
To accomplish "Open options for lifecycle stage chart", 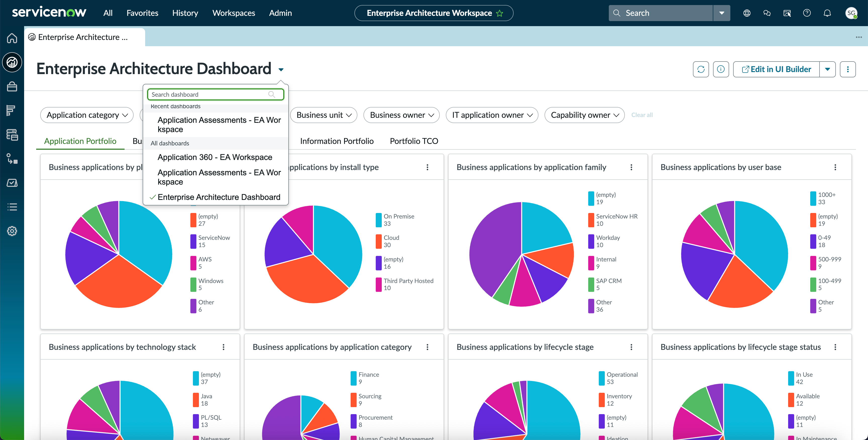I will (631, 347).
